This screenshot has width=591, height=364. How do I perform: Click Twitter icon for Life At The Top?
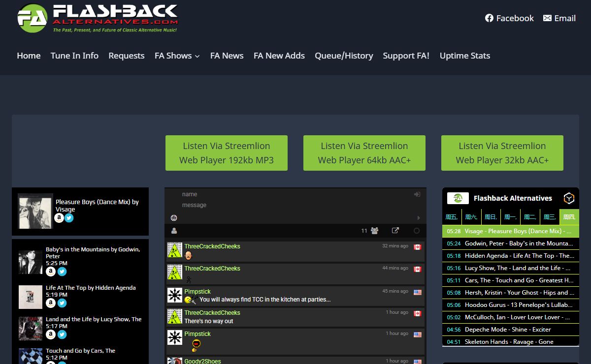[x=62, y=303]
